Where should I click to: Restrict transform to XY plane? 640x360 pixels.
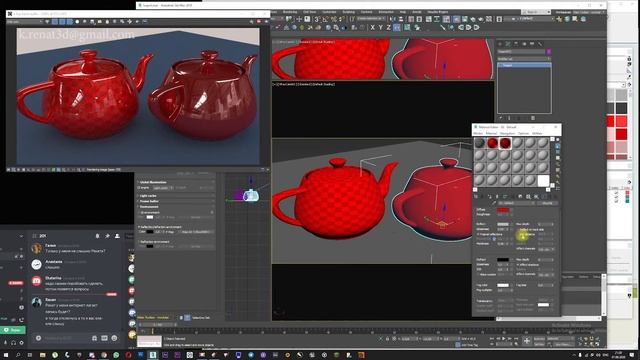pyautogui.click(x=397, y=27)
